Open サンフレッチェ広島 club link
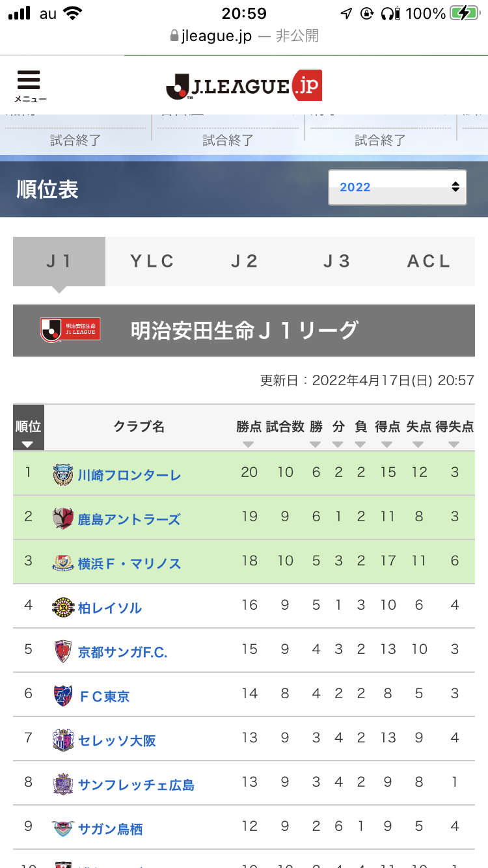The width and height of the screenshot is (488, 868). (x=136, y=785)
